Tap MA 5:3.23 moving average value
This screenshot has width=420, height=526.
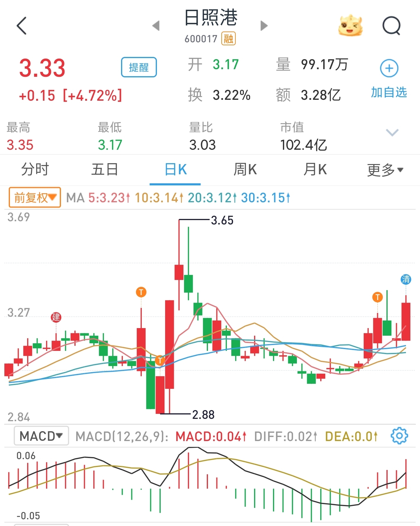click(109, 198)
